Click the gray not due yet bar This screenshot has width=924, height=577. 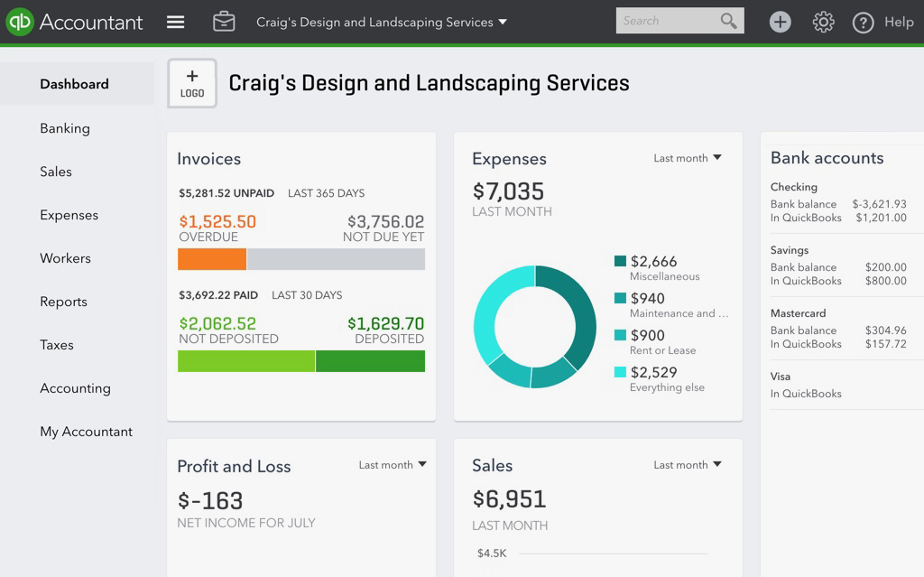[336, 259]
